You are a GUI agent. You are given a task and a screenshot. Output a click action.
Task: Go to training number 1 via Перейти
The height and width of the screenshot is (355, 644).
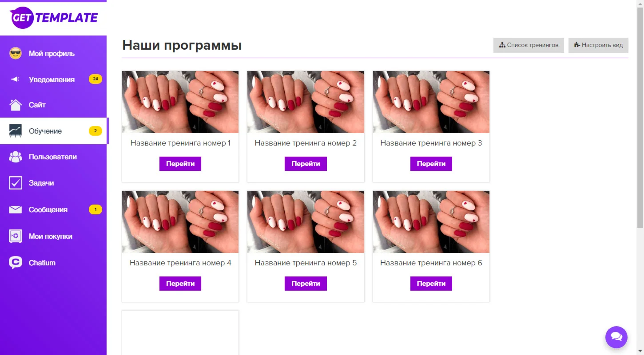(180, 164)
